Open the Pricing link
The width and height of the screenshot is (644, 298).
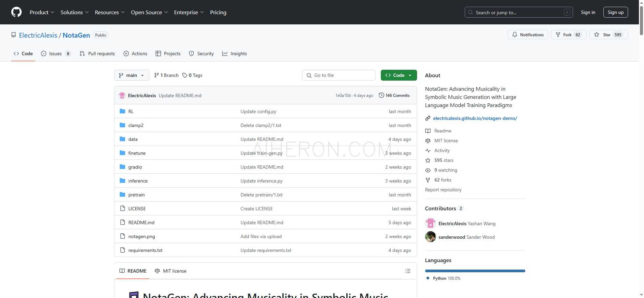point(218,12)
